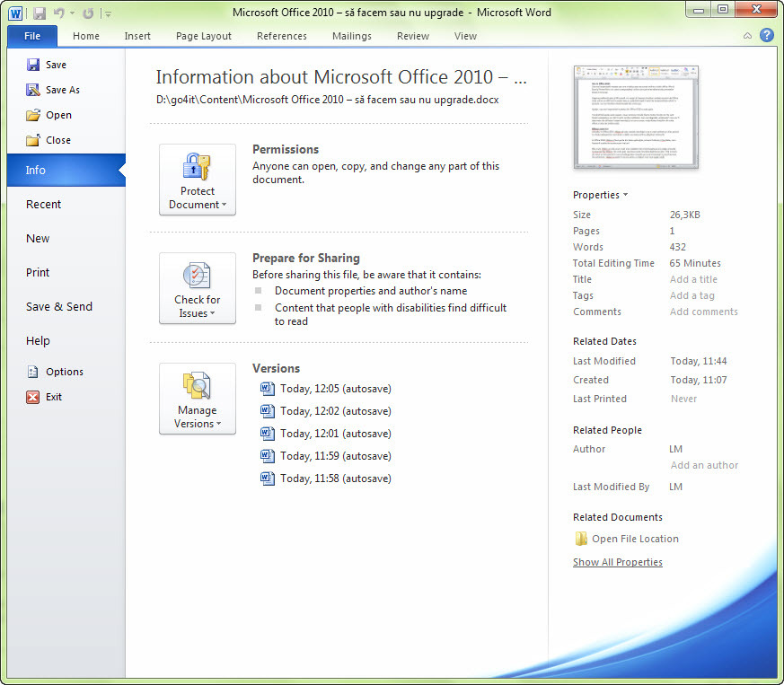Select Info in the backstage menu
This screenshot has width=784, height=685.
coord(66,170)
